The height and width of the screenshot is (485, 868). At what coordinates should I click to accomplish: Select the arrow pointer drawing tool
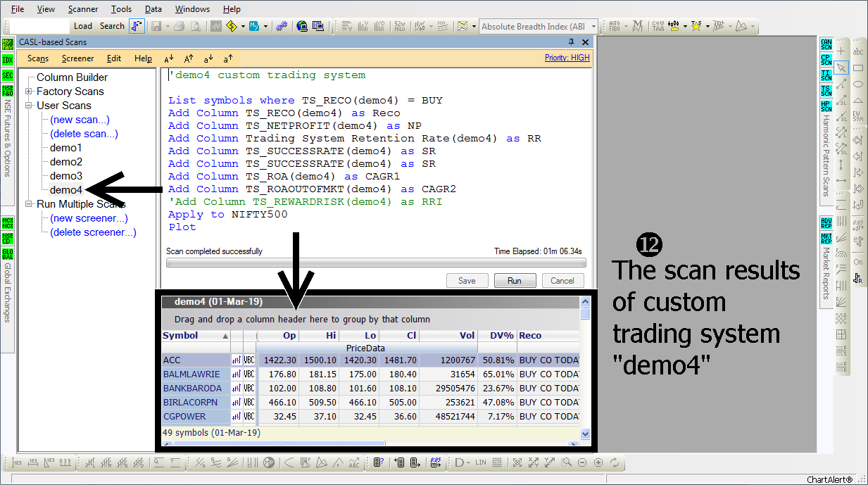(841, 68)
